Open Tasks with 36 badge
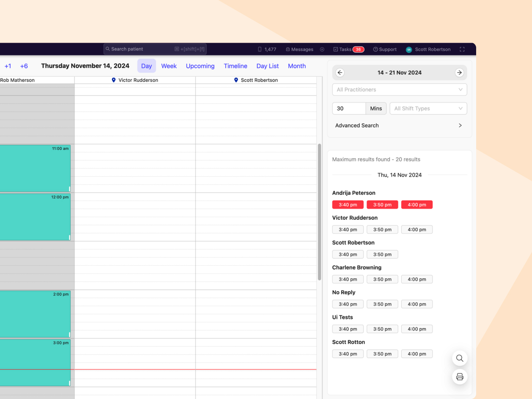 349,49
